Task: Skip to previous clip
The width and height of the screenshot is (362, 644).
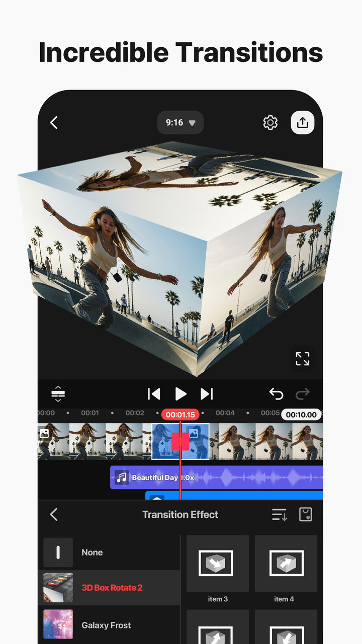Action: [154, 394]
